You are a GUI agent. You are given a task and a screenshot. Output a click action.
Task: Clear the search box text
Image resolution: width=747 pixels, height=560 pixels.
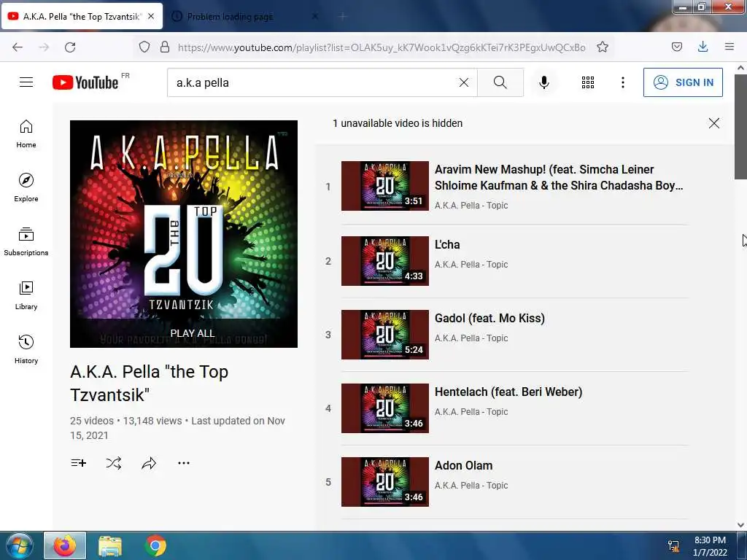(463, 82)
